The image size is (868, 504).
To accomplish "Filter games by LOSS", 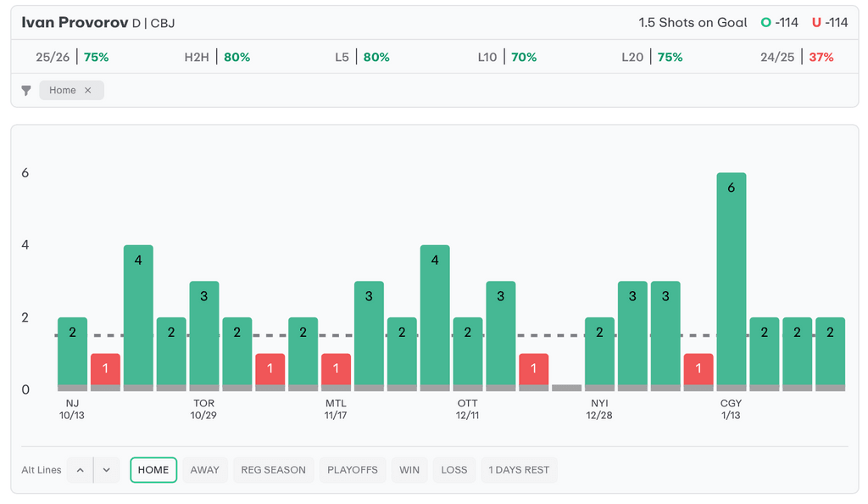I will (x=454, y=470).
